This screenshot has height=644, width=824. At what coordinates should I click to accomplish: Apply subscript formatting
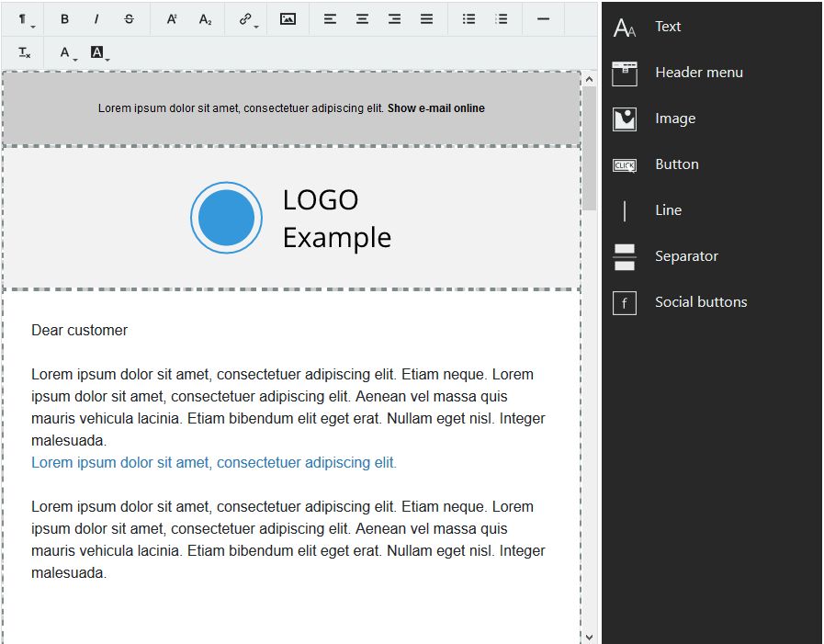(x=205, y=19)
